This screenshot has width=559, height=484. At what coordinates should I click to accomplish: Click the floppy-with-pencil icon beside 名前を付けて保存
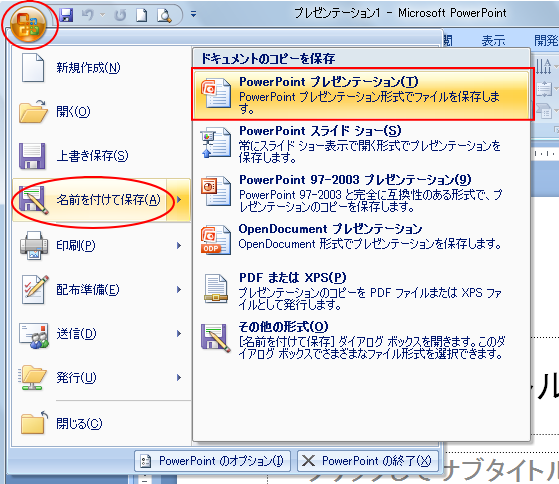coord(34,200)
